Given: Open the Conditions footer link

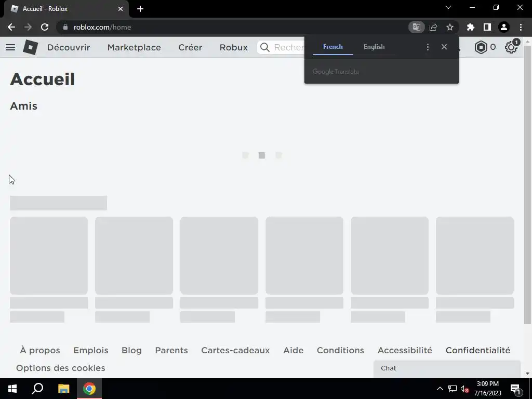Looking at the screenshot, I should (x=340, y=350).
